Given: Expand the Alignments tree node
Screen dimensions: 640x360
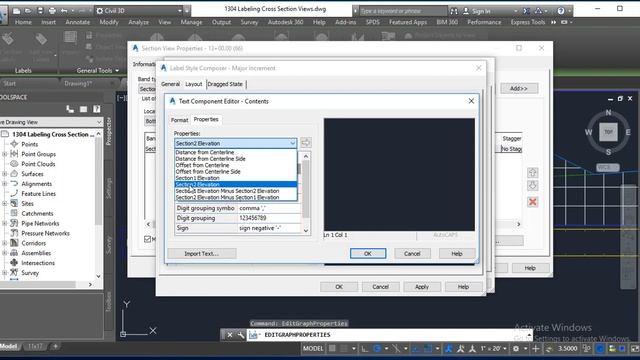Looking at the screenshot, I should (x=4, y=184).
